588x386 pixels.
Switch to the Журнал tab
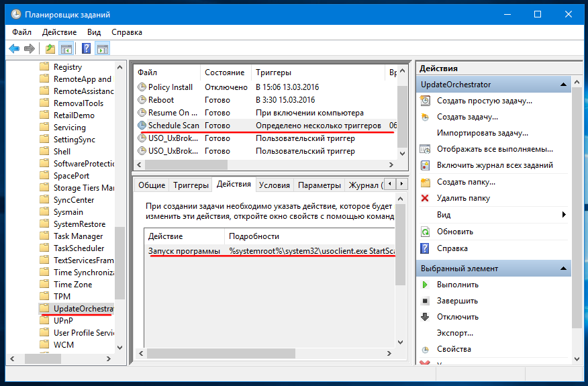click(x=366, y=185)
